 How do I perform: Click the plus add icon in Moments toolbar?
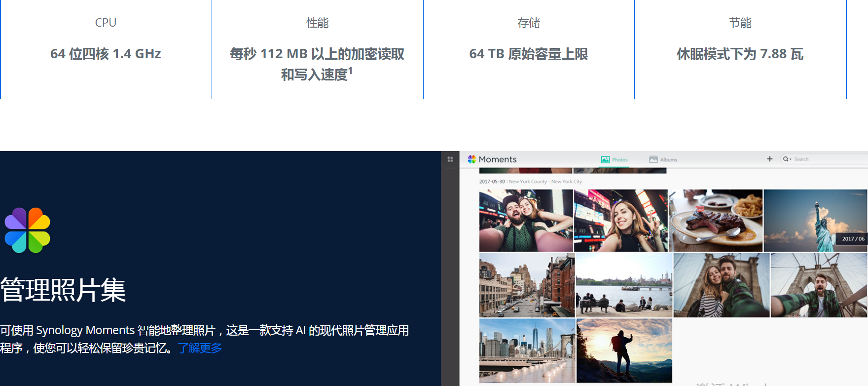coord(769,159)
